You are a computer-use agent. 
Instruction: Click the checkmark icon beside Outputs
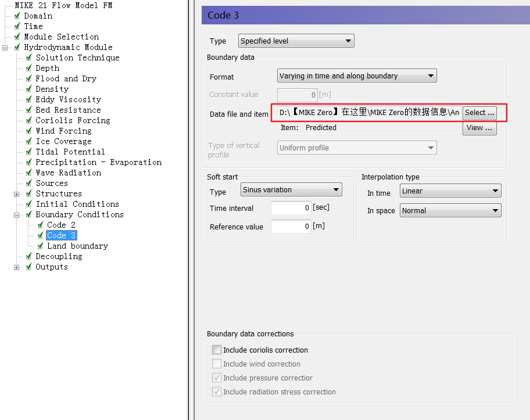pos(29,267)
